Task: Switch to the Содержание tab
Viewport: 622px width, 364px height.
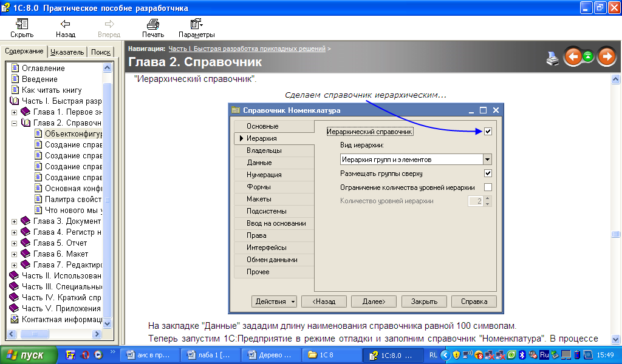Action: tap(24, 51)
